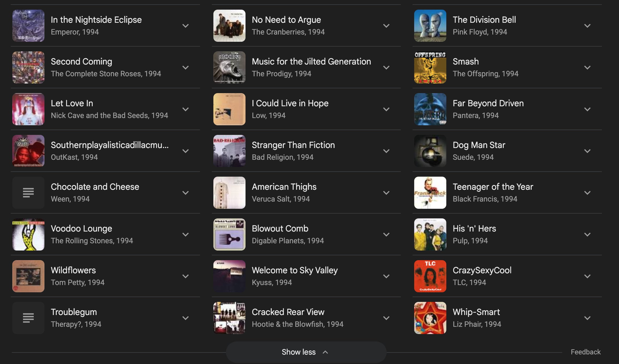This screenshot has height=364, width=619.
Task: Expand Cracked Rear View details
Action: pyautogui.click(x=386, y=318)
